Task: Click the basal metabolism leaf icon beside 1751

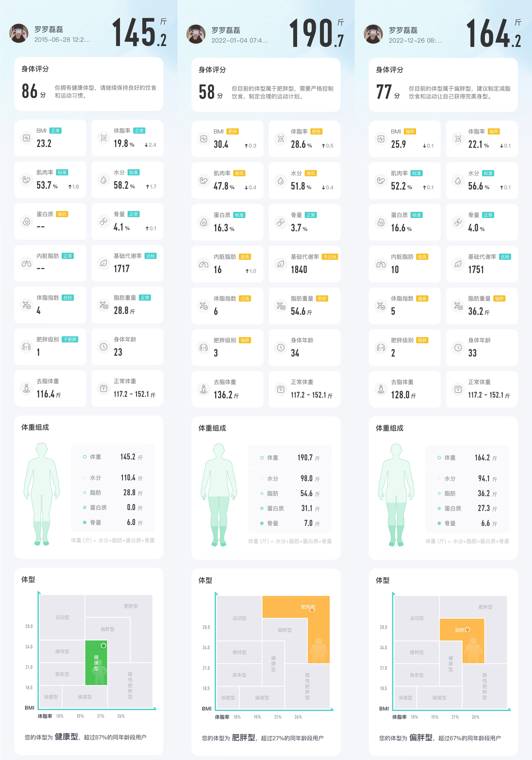Action: [x=458, y=264]
